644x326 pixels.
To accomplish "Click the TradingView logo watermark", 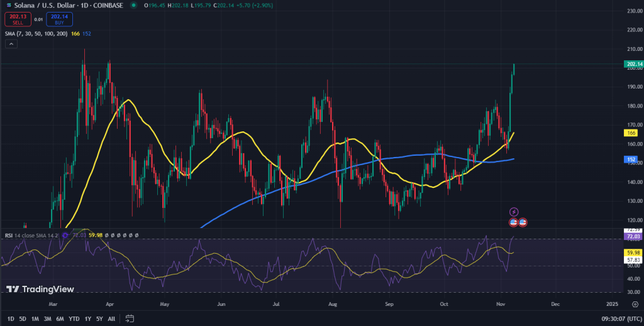I will click(x=40, y=289).
